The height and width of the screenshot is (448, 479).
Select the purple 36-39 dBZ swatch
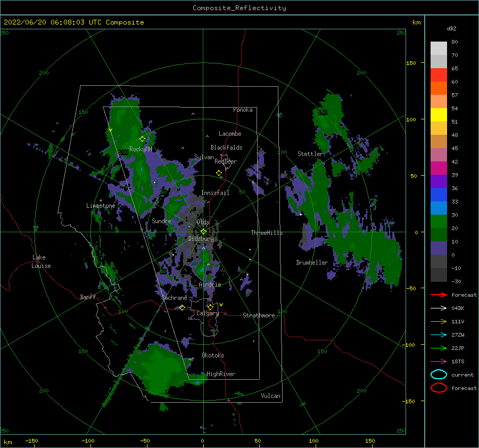(439, 182)
